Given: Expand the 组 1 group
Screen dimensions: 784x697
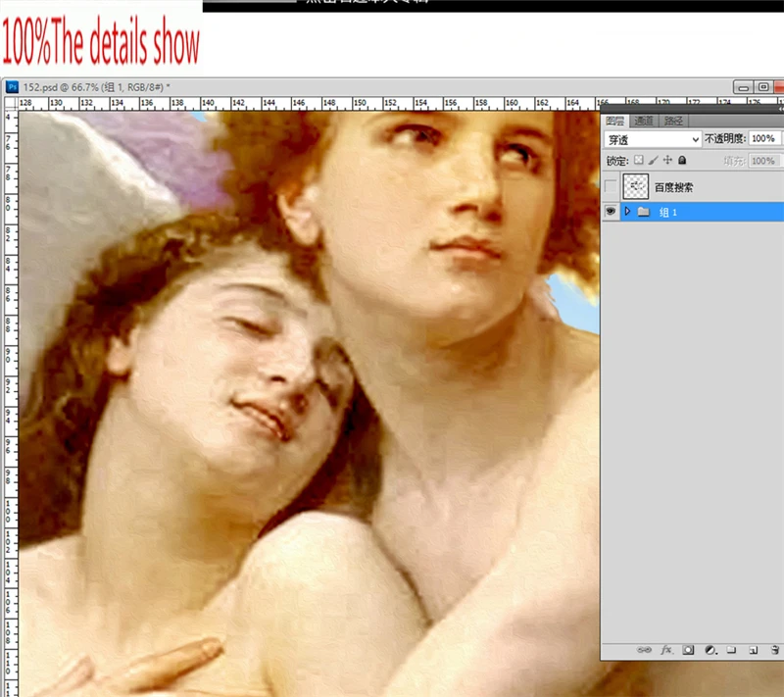Looking at the screenshot, I should pos(627,212).
